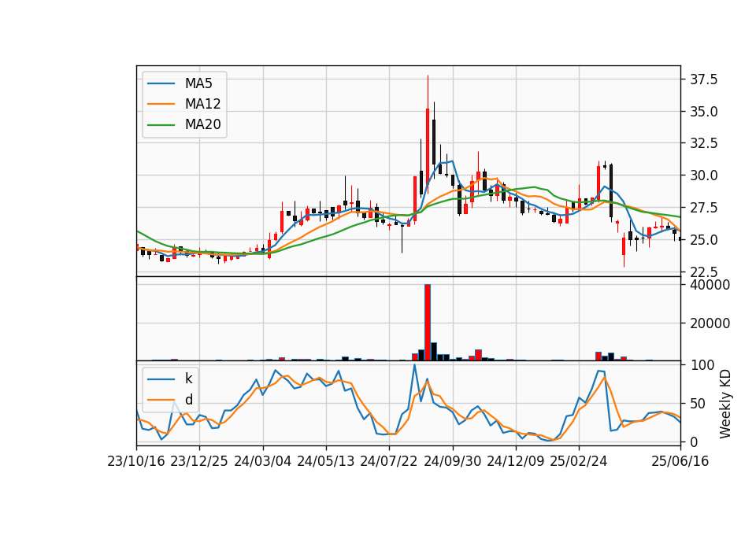Click the tallest red volume bar

click(427, 323)
